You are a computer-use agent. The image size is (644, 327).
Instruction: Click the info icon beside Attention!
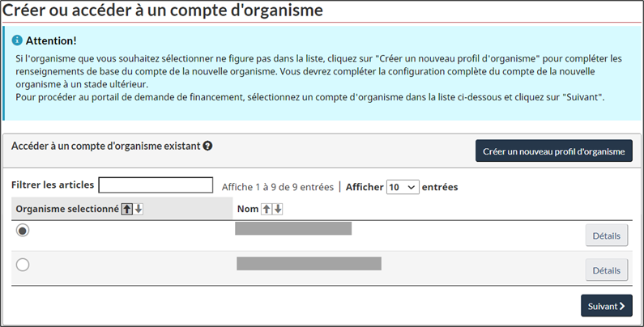tap(17, 40)
